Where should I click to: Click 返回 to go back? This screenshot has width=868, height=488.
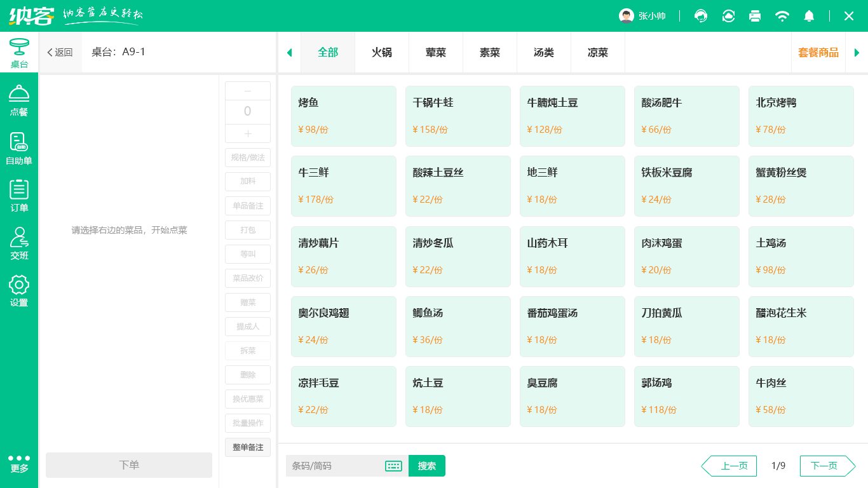coord(60,52)
